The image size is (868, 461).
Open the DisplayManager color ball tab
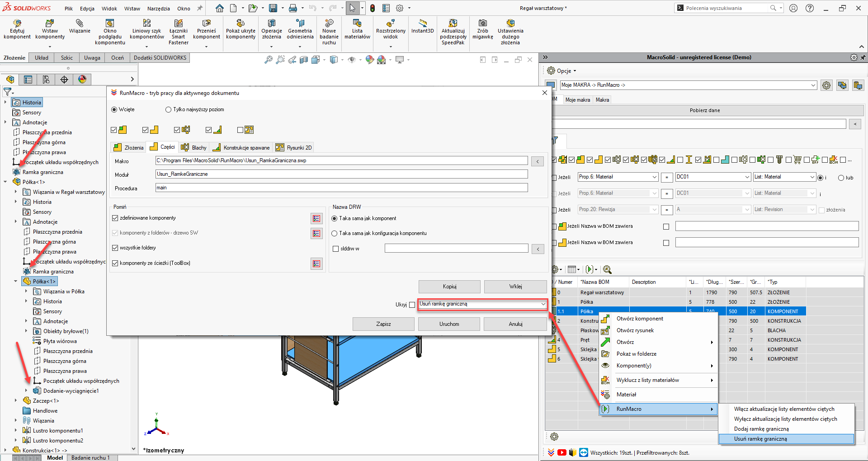(x=82, y=80)
